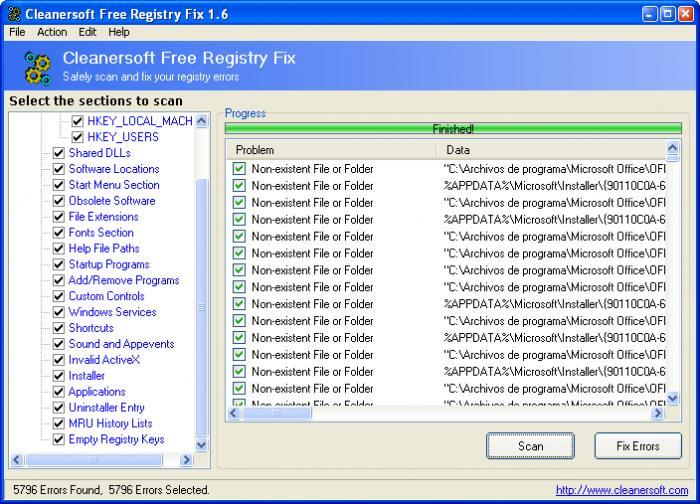Click the results list horizontal scrollbar thumb

click(x=276, y=413)
